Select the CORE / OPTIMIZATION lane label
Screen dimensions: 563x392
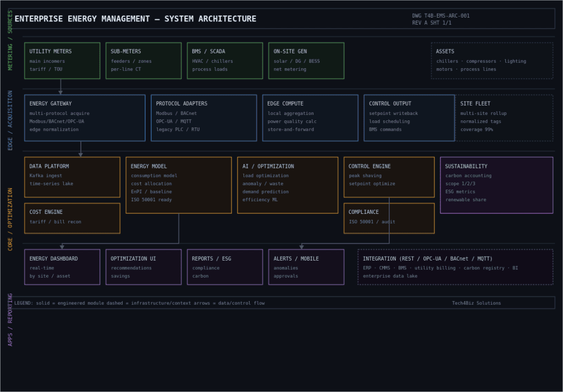pos(10,219)
